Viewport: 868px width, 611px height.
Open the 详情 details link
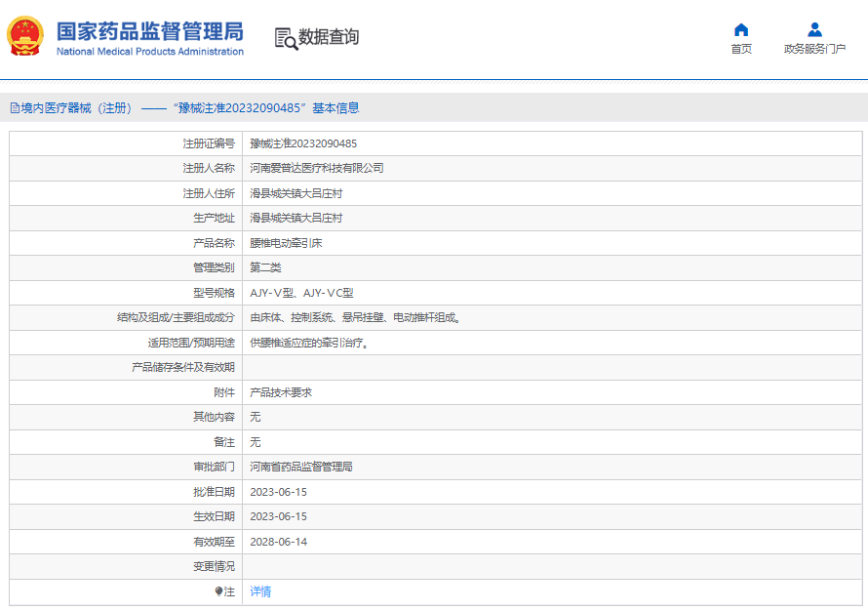pos(260,591)
